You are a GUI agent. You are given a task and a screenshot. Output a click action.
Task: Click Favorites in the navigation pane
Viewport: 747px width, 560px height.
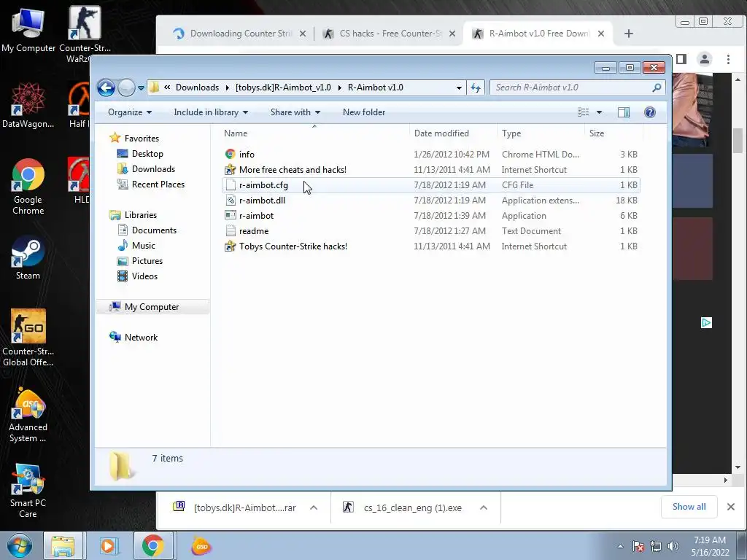[x=142, y=139]
